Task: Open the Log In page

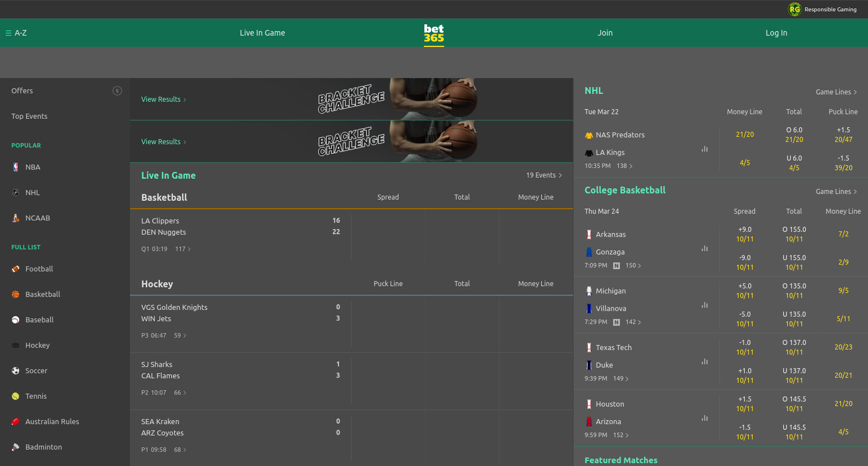Action: pyautogui.click(x=776, y=33)
